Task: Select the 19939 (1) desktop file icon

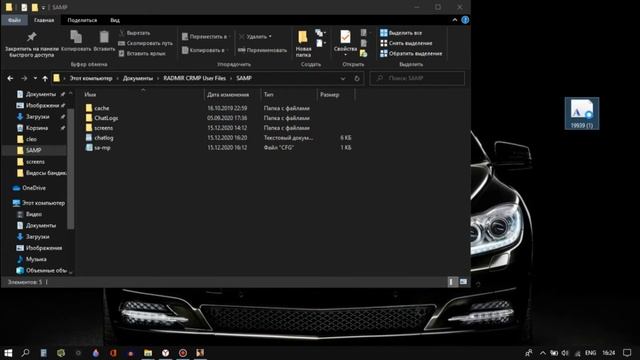Action: tap(582, 113)
